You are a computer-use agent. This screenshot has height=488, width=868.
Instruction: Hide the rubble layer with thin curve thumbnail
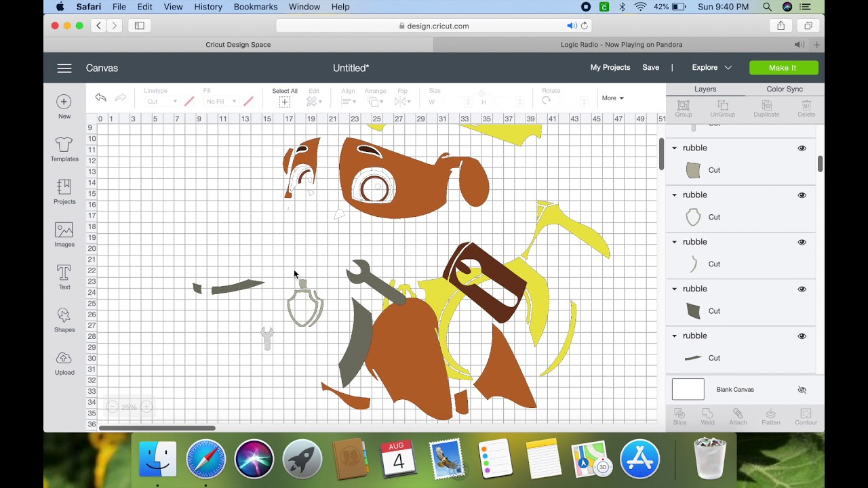(802, 242)
